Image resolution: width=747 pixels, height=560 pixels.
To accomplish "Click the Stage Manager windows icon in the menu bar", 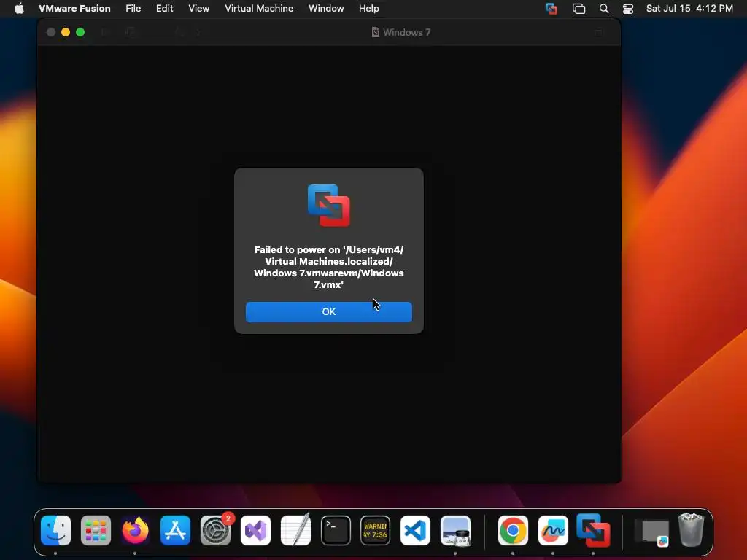I will (578, 9).
